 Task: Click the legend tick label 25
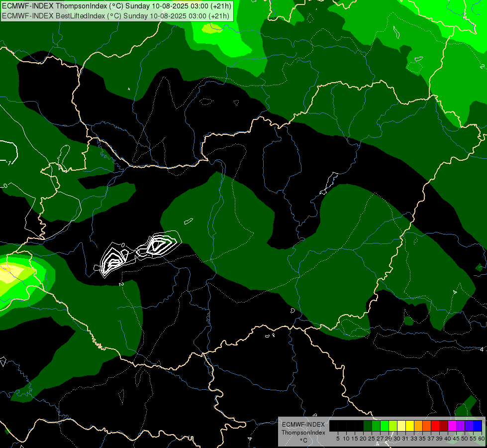pyautogui.click(x=372, y=439)
